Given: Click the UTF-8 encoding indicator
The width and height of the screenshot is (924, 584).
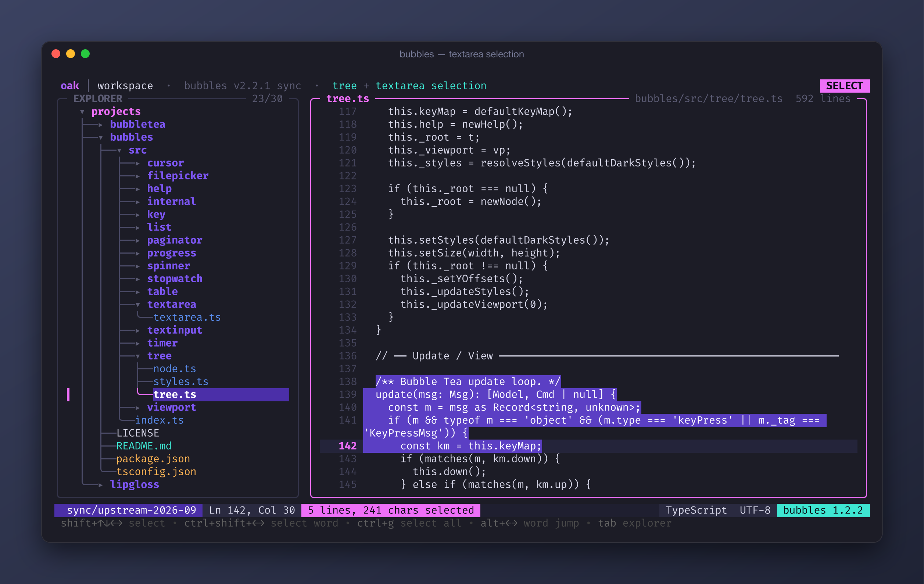Looking at the screenshot, I should (x=755, y=510).
